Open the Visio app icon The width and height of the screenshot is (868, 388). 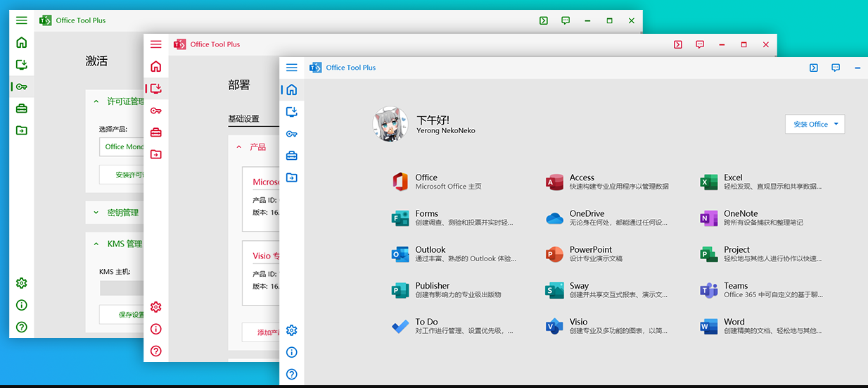[x=554, y=326]
